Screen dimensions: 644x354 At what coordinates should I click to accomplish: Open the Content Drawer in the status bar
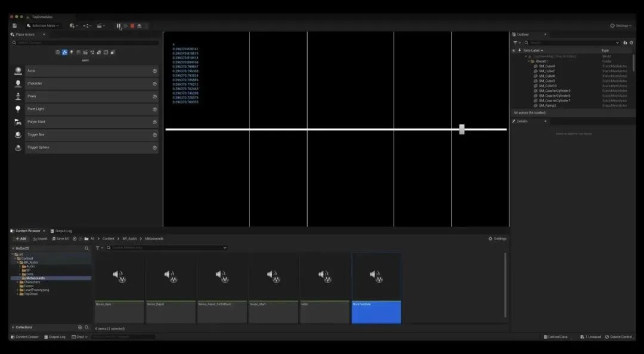(24, 337)
